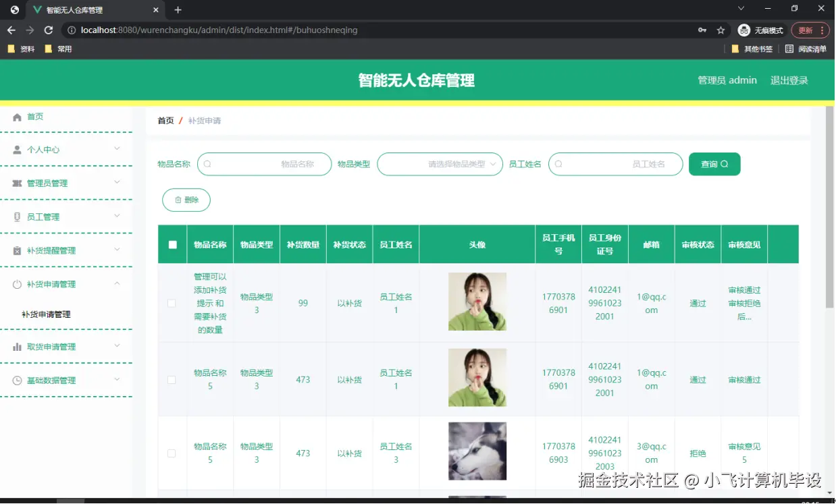
Task: Click 补货申请 in the breadcrumb
Action: [205, 121]
